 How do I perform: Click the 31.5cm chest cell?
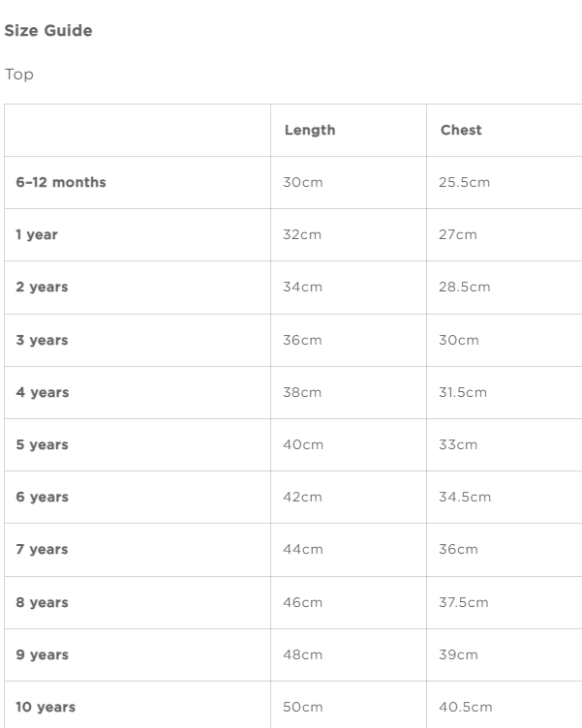(x=463, y=392)
